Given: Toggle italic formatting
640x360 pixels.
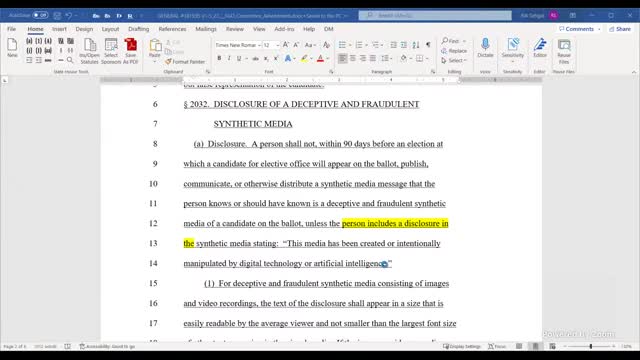Looking at the screenshot, I should click(x=229, y=58).
